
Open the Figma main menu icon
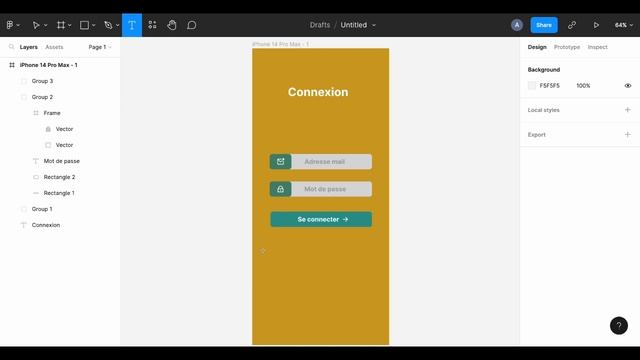tap(10, 25)
